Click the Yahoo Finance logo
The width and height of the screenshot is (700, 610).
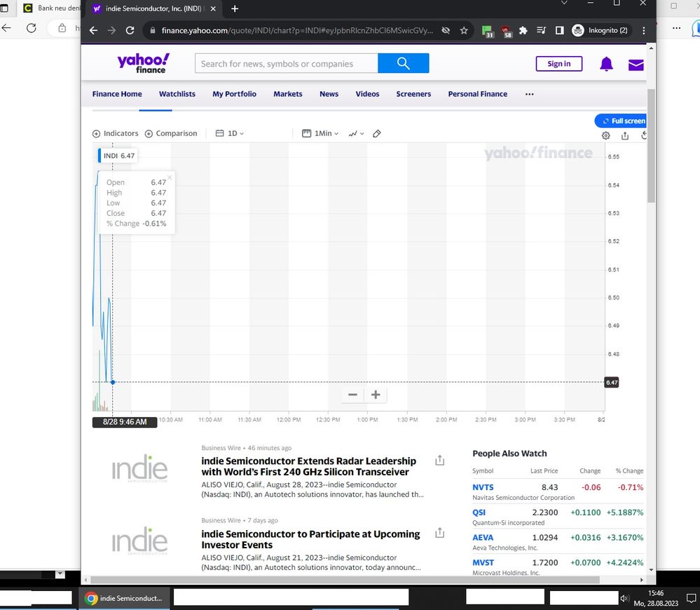click(144, 63)
